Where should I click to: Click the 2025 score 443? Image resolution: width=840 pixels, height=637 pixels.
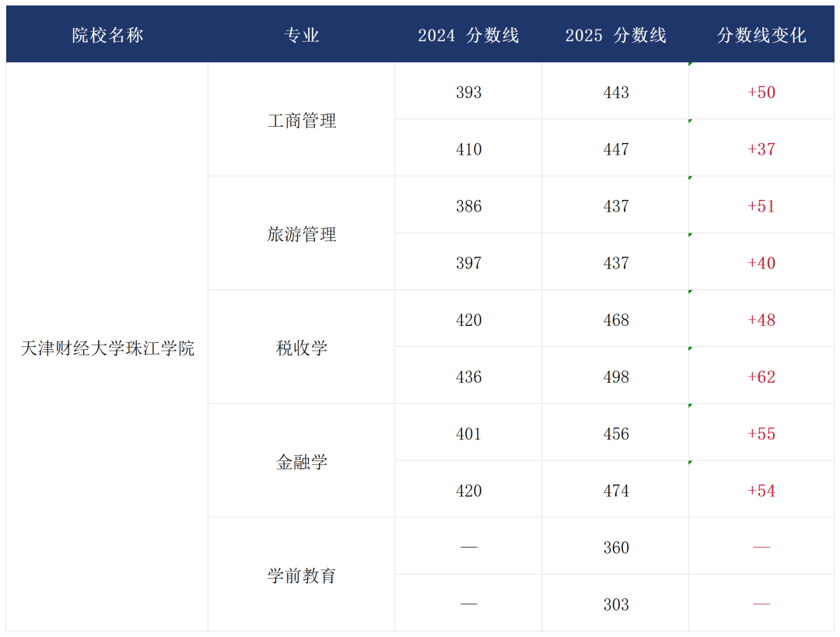[616, 92]
